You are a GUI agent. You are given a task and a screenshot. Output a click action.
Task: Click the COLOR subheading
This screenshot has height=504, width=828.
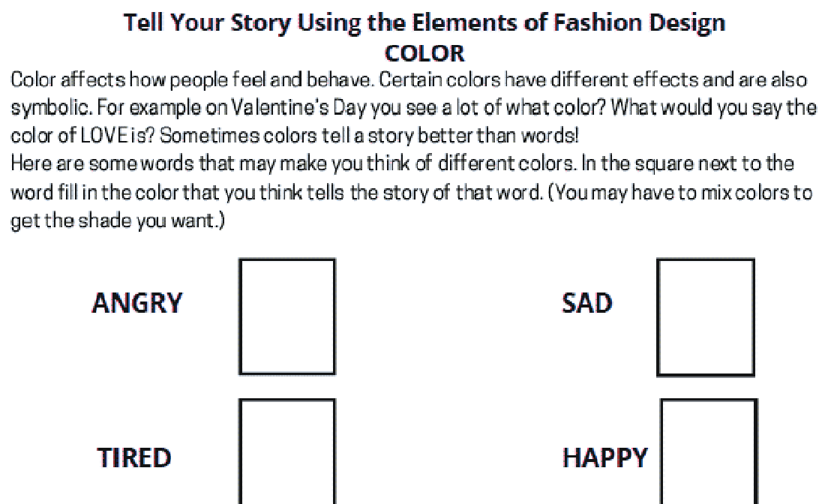point(424,53)
